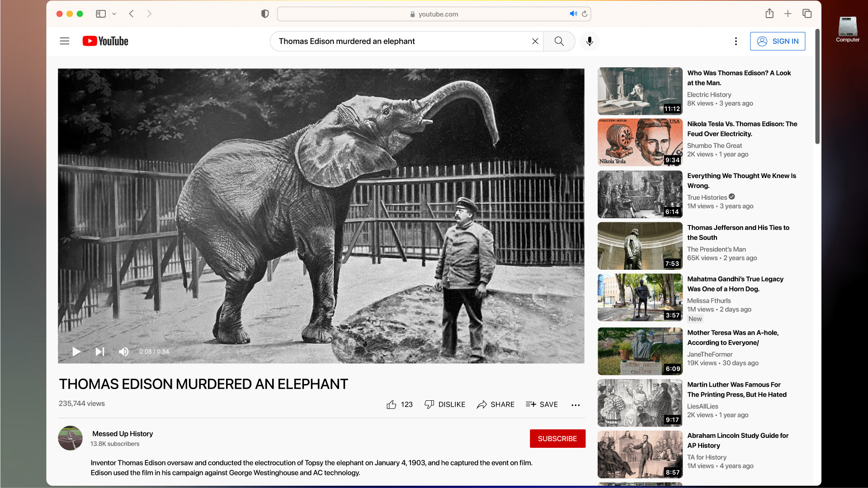Click the 13.8K subscribers text

115,444
